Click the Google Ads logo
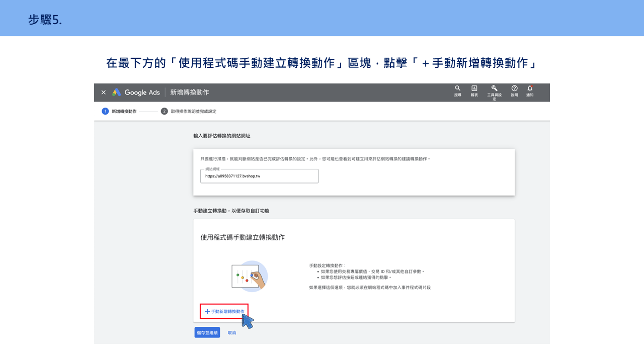The image size is (644, 362). point(136,93)
